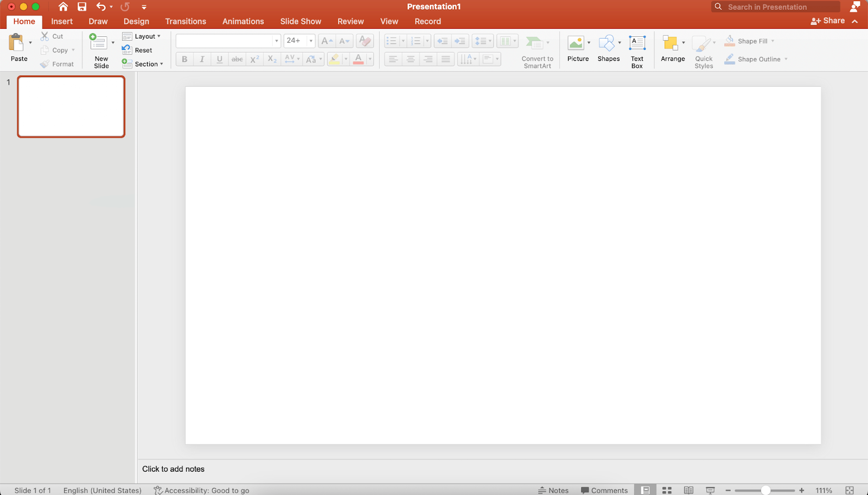Open the Animations ribbon tab
868x495 pixels.
242,21
